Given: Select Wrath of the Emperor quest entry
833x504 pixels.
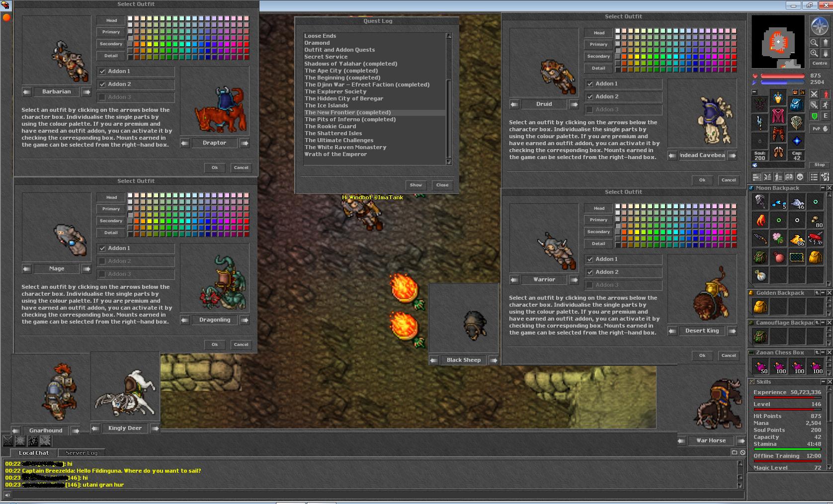Looking at the screenshot, I should [x=375, y=155].
